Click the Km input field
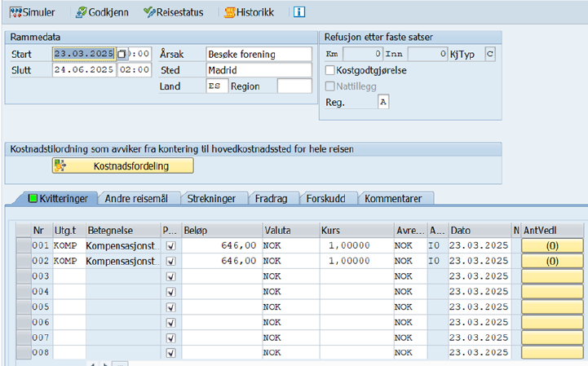 (363, 54)
